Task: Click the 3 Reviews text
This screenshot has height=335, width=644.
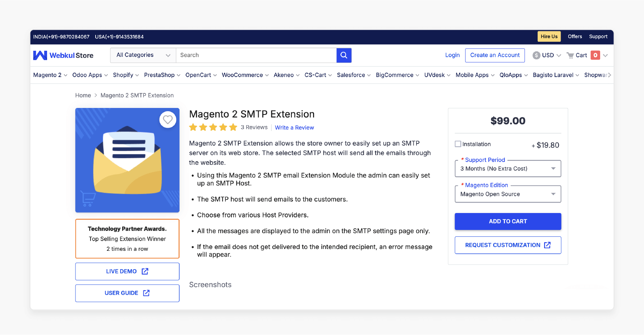Action: pyautogui.click(x=254, y=127)
